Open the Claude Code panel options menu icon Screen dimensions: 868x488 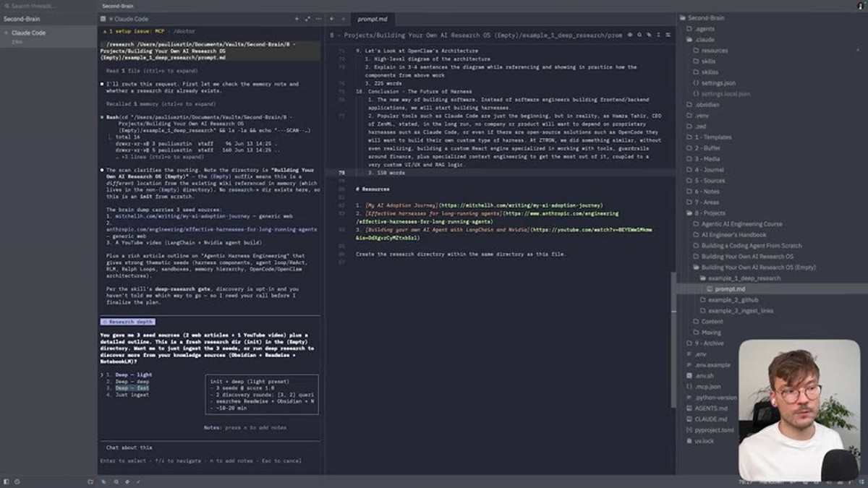pos(319,19)
